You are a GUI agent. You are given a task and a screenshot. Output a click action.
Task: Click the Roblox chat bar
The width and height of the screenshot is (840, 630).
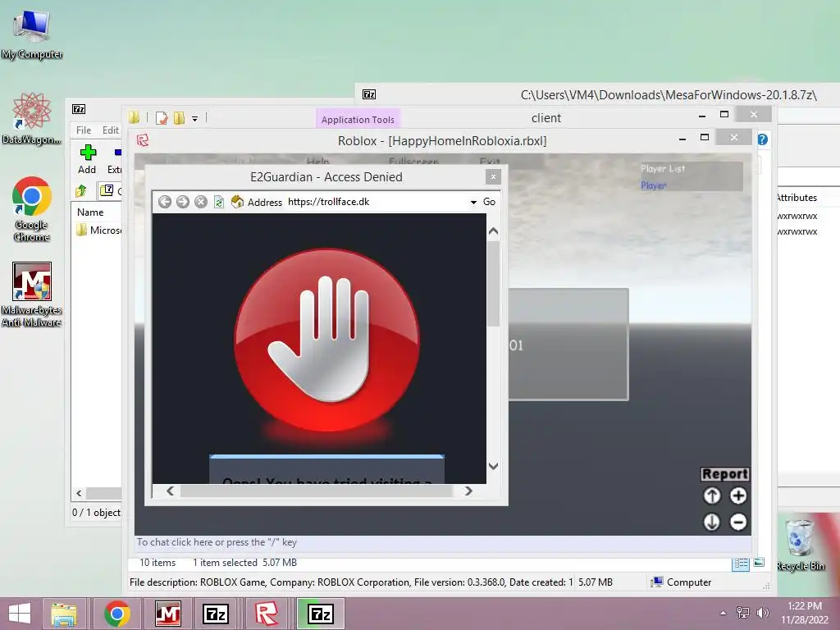coord(442,543)
